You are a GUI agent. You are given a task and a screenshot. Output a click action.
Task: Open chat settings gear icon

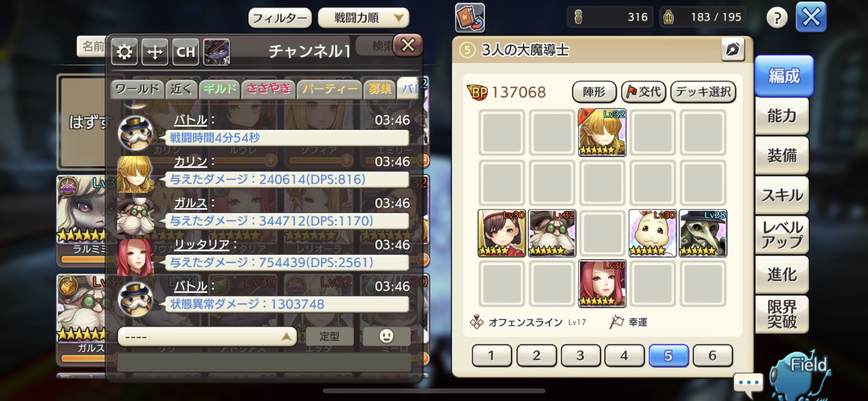pos(124,52)
